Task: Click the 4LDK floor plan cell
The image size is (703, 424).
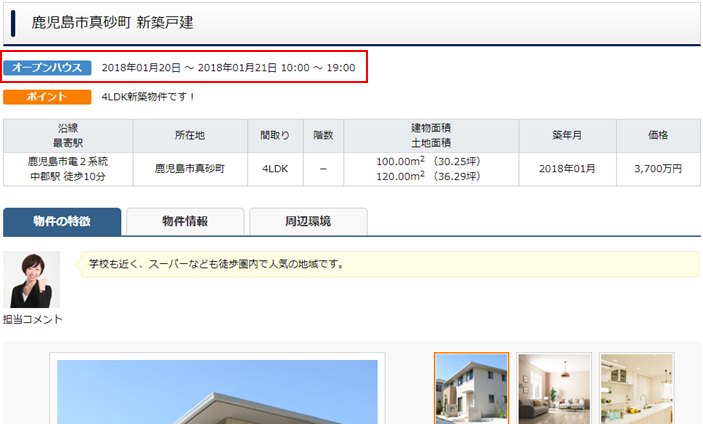Action: [x=275, y=169]
